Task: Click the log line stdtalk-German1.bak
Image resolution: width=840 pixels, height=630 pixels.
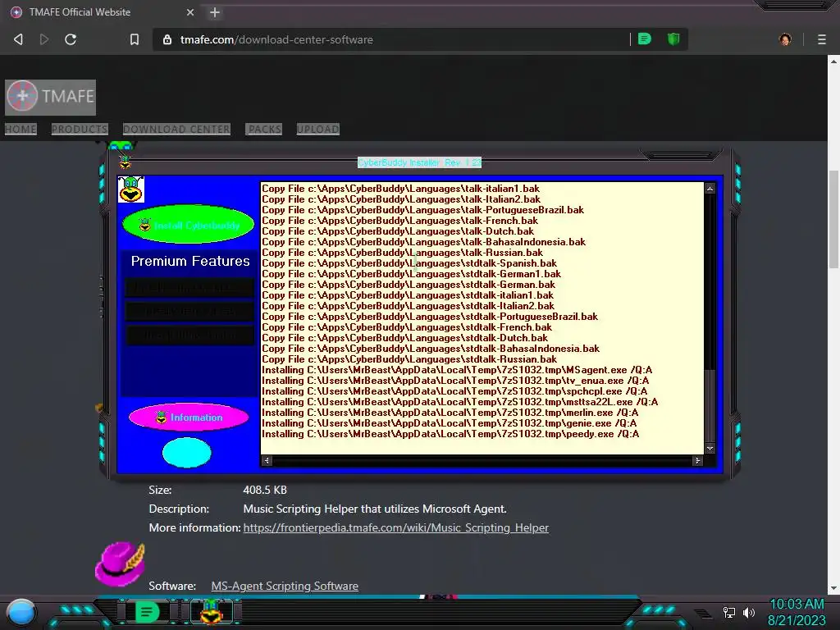Action: point(412,274)
